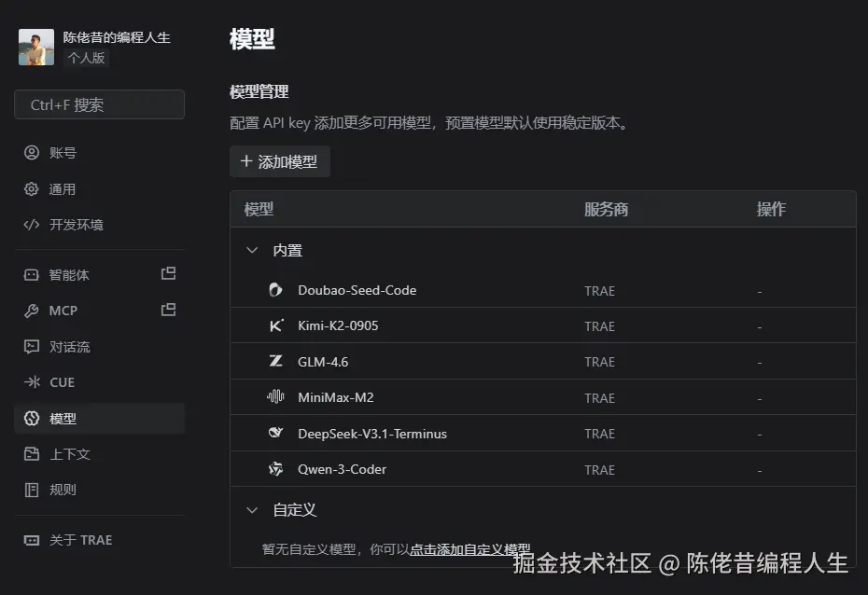Viewport: 868px width, 595px height.
Task: Click the 账号 person icon
Action: coord(32,153)
